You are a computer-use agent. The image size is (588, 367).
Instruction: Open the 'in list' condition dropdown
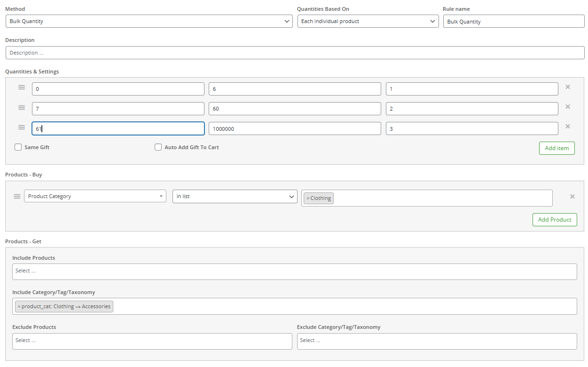coord(235,196)
